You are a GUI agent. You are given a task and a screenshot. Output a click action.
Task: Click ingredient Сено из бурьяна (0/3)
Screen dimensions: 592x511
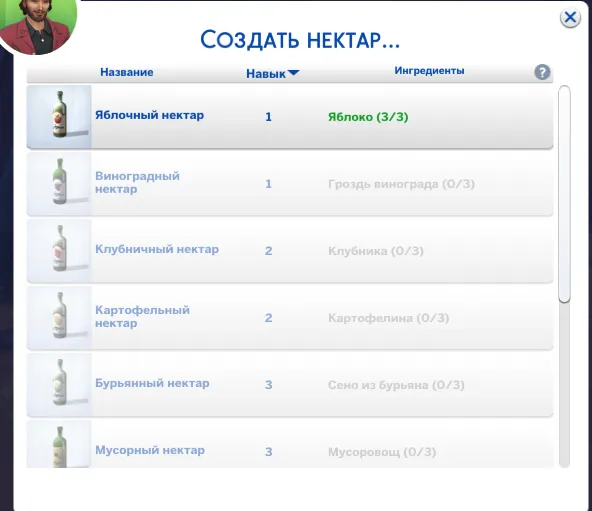396,385
